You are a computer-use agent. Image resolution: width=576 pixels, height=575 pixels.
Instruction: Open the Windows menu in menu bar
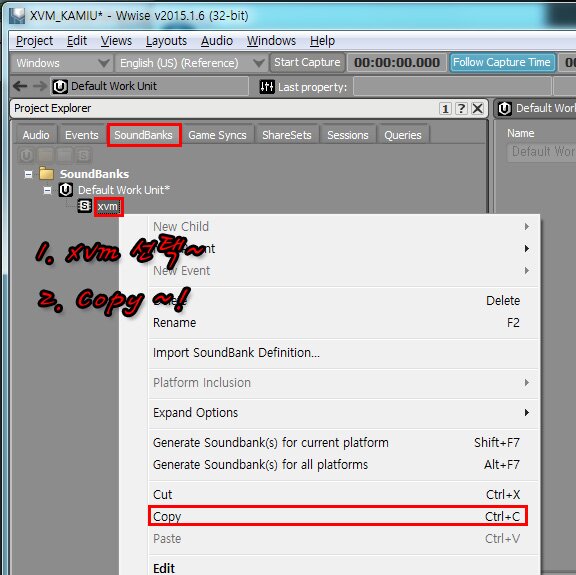(271, 41)
